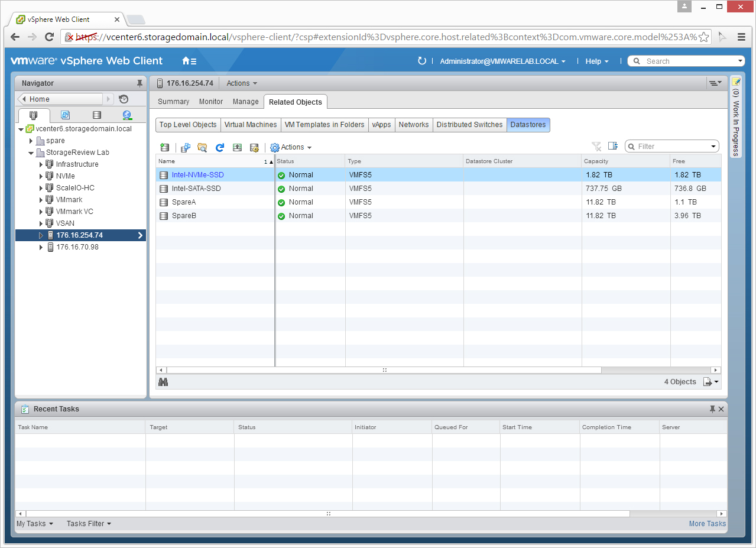Open the Intel-NVMe-SSD datastore link
Screen dimensions: 756x548
click(197, 175)
